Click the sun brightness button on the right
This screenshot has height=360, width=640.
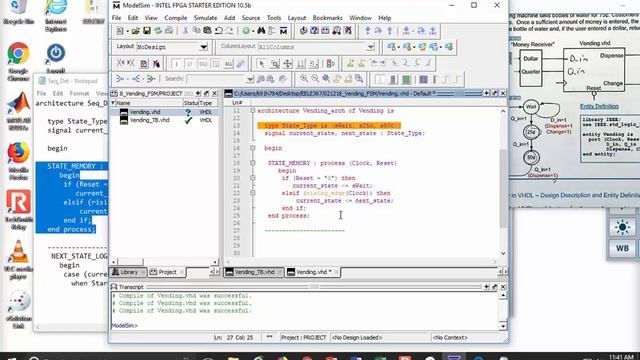[622, 227]
